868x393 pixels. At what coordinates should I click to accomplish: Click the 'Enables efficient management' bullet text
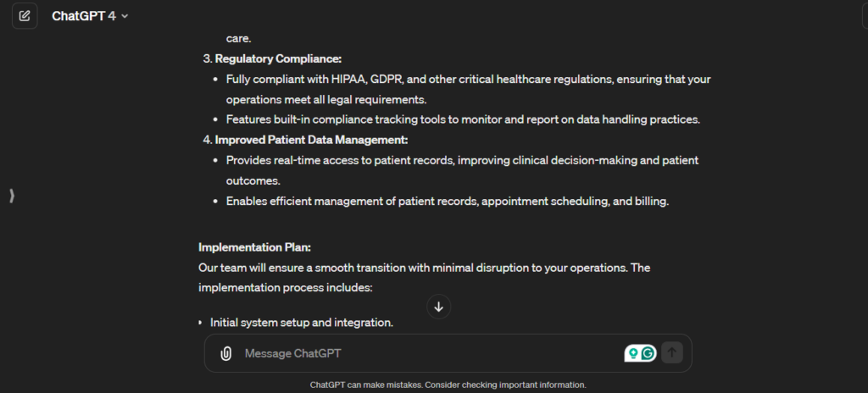pos(448,201)
